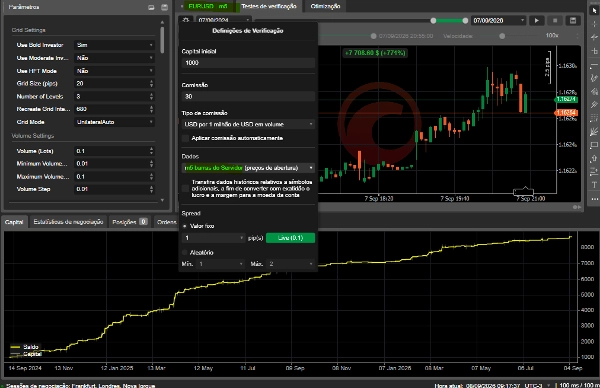Open Grid Mode UnilateralAuto dropdown
Viewport: 600px width, 388px height.
[114, 122]
